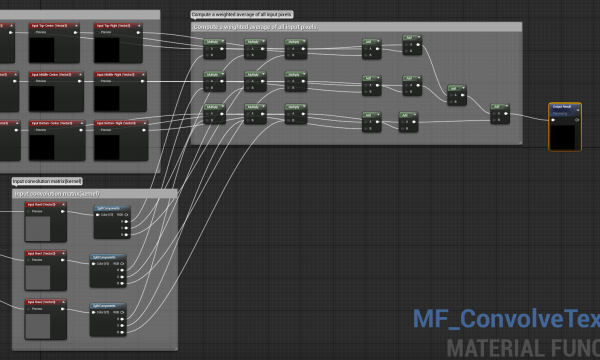
Task: Toggle Preview checkbox on lowest Input Row node
Action: click(x=29, y=309)
